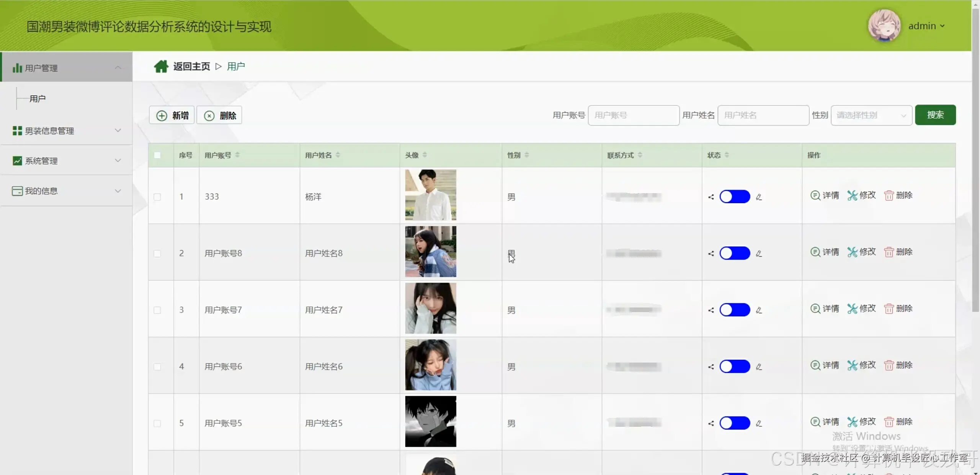Open the 性别 gender select dropdown
980x475 pixels.
click(871, 115)
